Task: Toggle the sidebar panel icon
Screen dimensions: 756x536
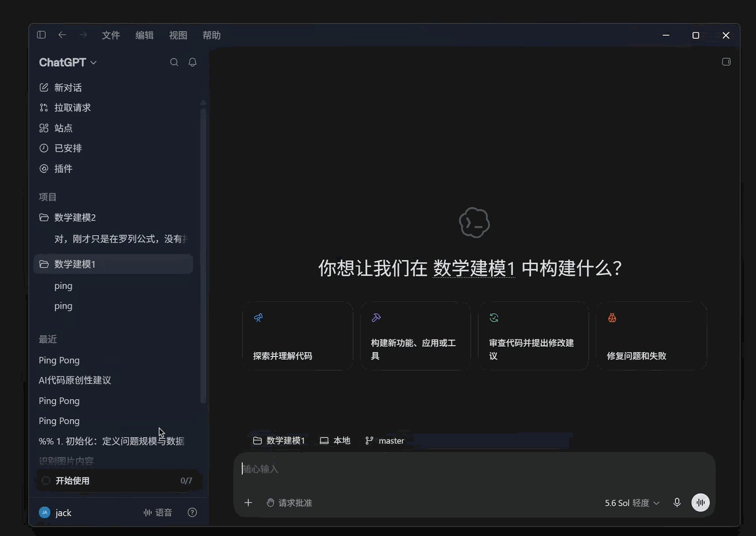Action: (x=41, y=35)
